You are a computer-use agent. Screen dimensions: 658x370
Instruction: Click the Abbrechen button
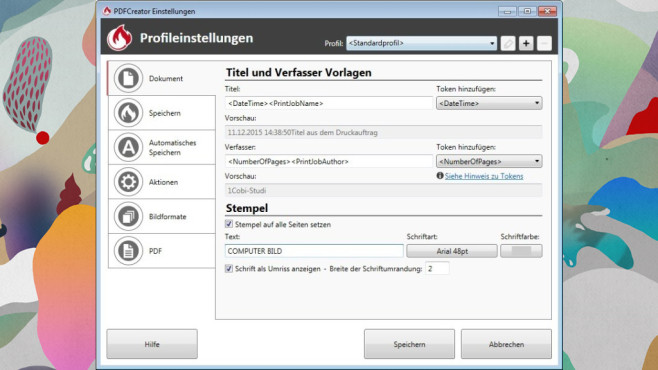click(x=506, y=344)
